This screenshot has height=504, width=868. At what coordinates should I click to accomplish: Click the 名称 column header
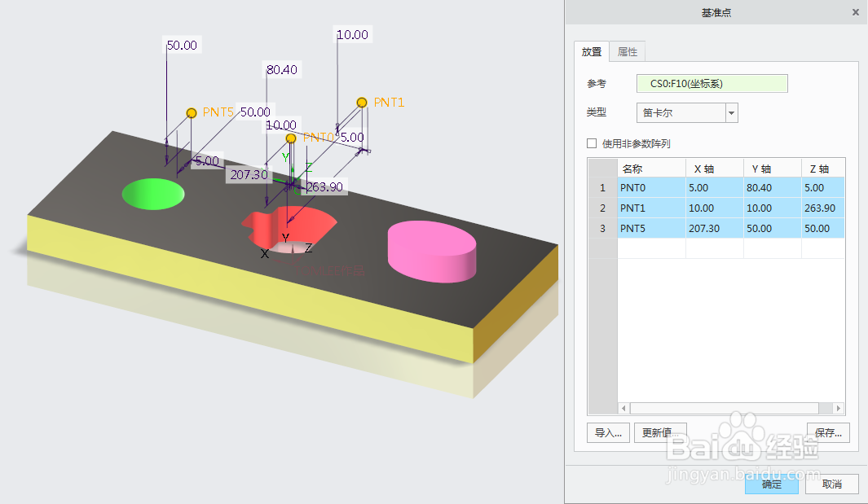651,169
